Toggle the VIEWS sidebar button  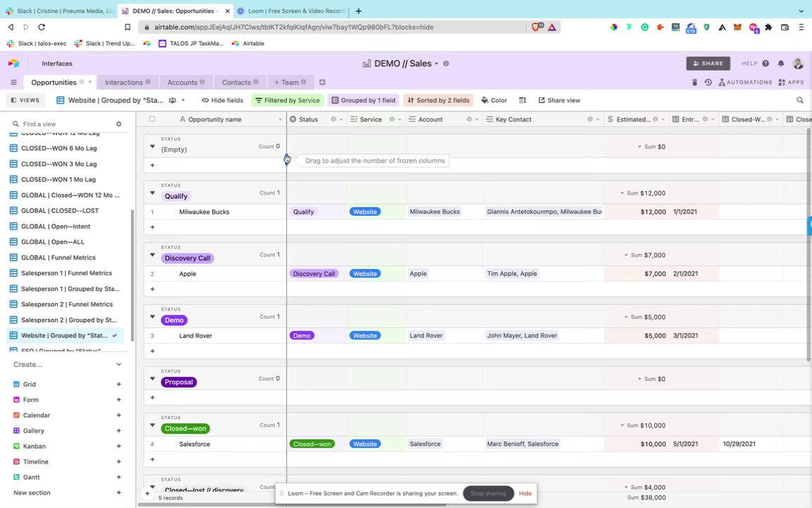tap(25, 100)
